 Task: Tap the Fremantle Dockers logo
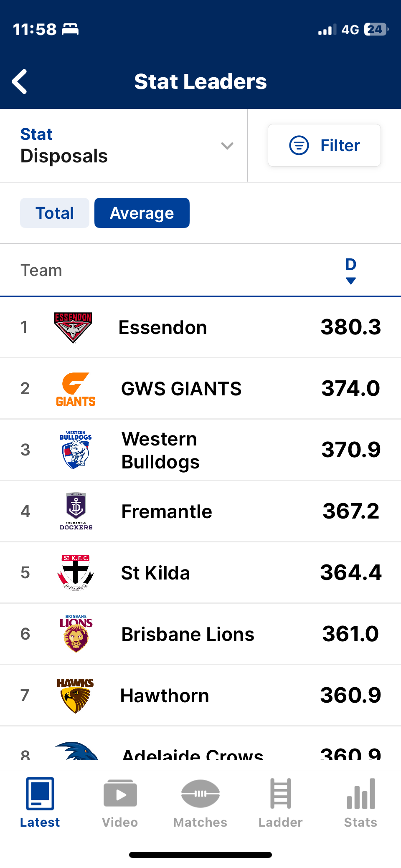point(76,511)
